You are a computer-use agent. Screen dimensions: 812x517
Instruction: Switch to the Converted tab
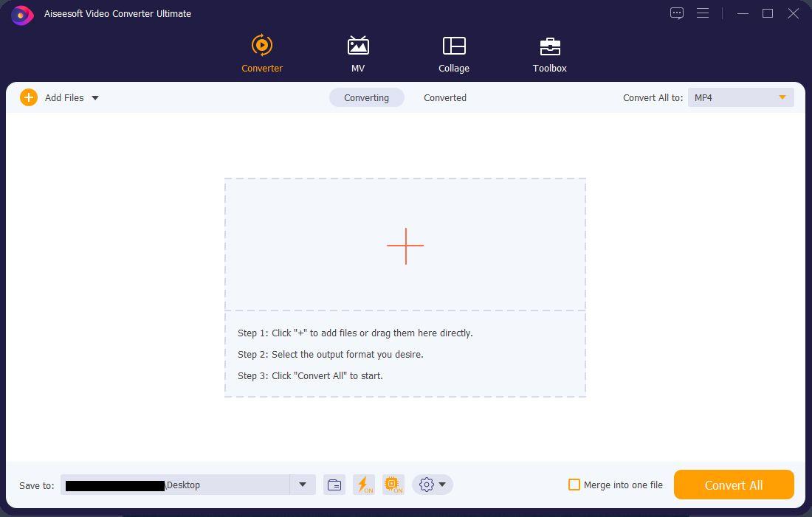(445, 97)
